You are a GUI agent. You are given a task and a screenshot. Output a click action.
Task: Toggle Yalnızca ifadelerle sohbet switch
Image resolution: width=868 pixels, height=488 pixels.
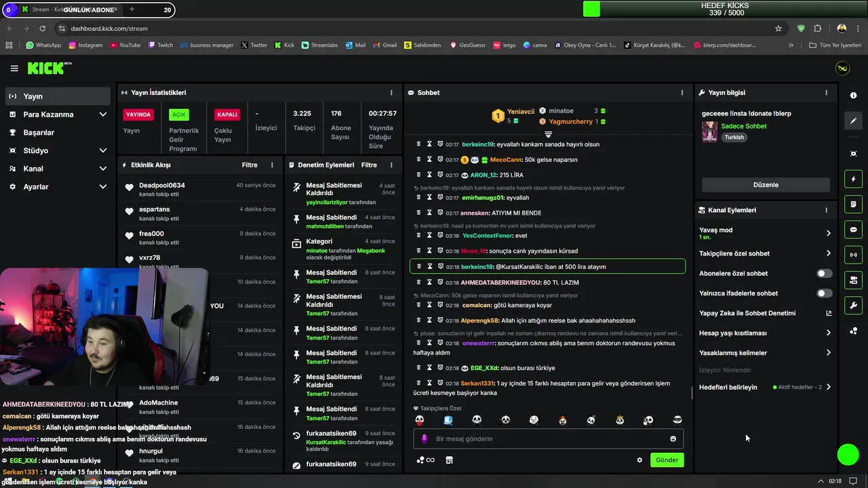tap(824, 293)
